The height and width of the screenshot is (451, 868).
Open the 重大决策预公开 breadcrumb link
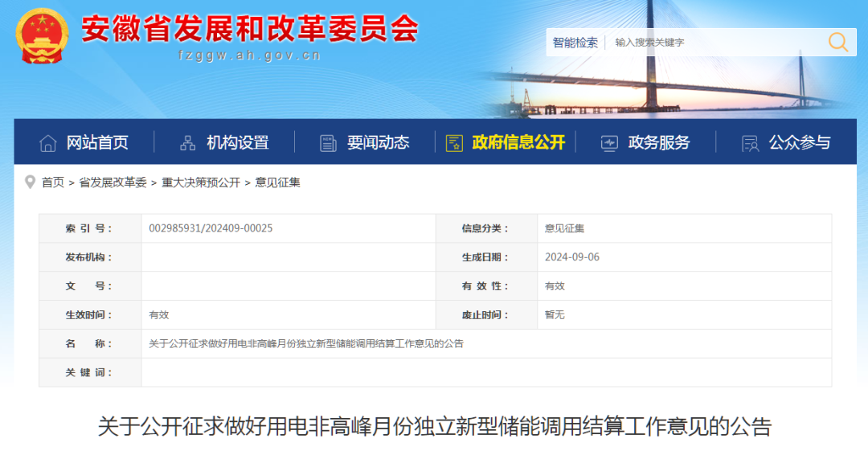point(201,182)
